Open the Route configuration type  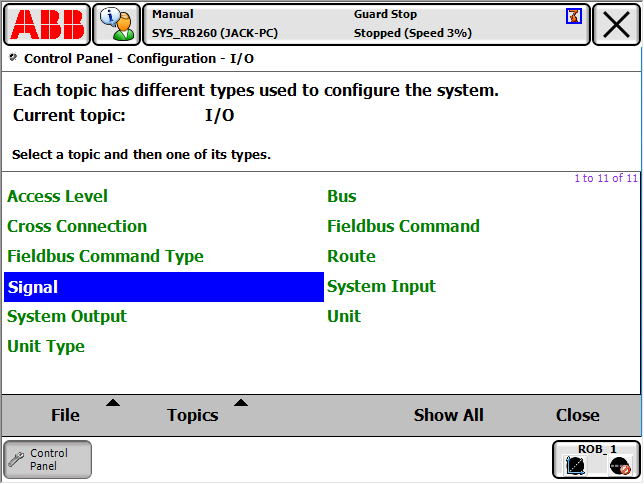(352, 256)
